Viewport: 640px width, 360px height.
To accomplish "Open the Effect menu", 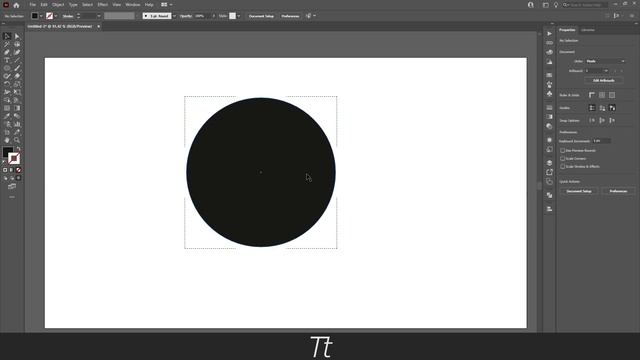I will coord(102,5).
